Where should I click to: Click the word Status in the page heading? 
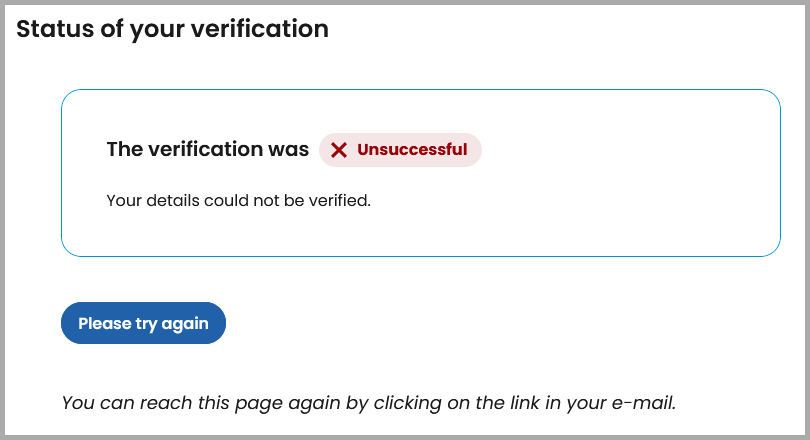tap(50, 29)
